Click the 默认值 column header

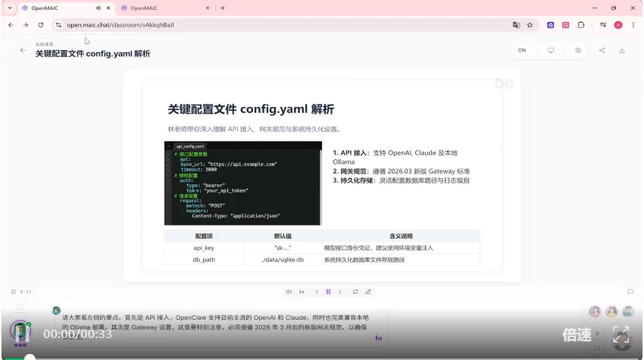pyautogui.click(x=283, y=236)
